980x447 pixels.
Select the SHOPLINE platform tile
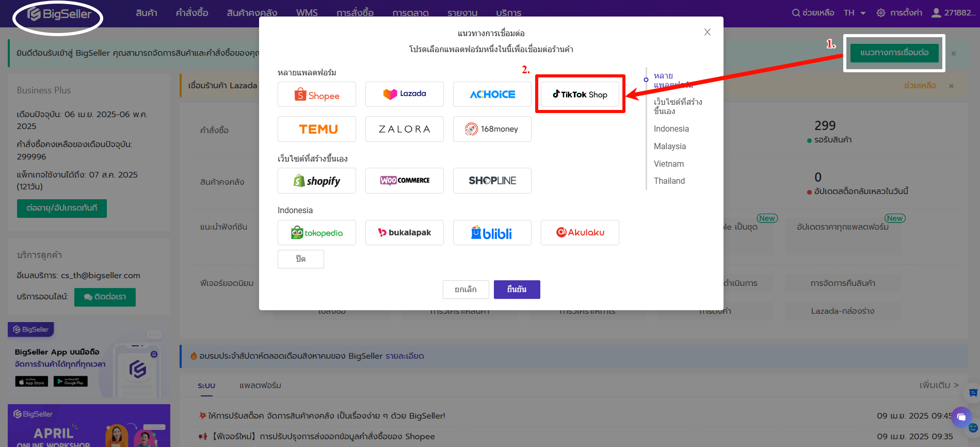pos(492,181)
